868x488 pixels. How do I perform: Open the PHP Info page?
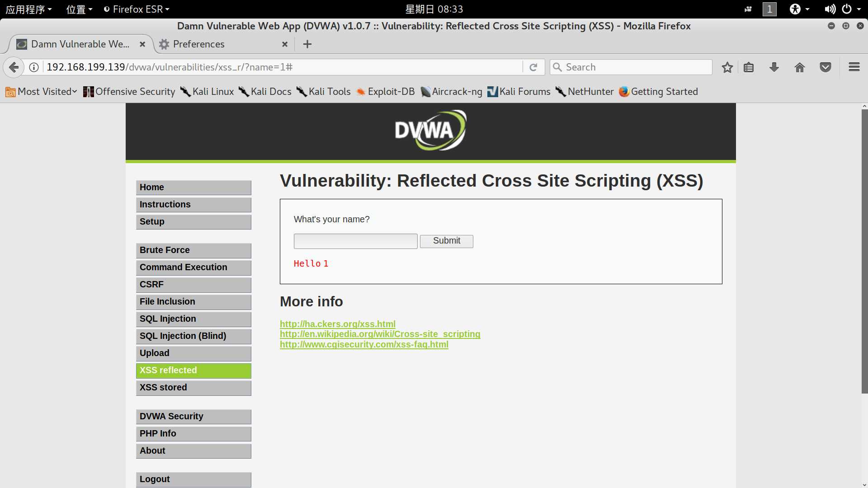tap(193, 434)
